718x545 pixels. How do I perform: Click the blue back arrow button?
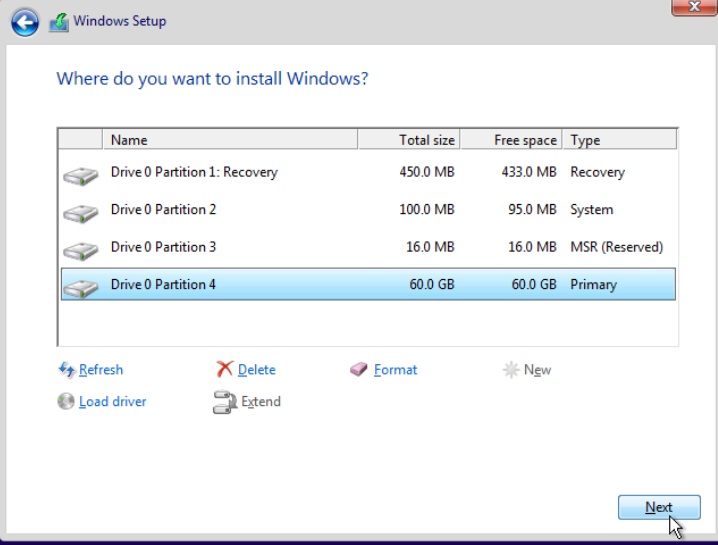(25, 22)
